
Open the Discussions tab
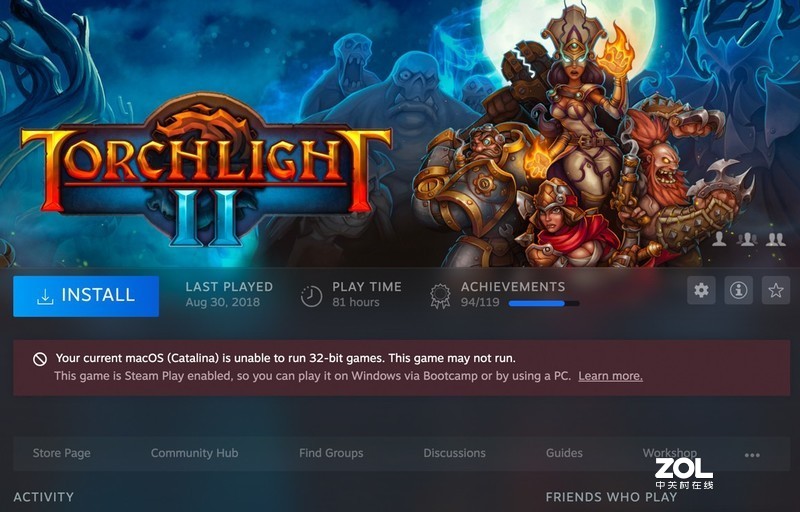455,453
